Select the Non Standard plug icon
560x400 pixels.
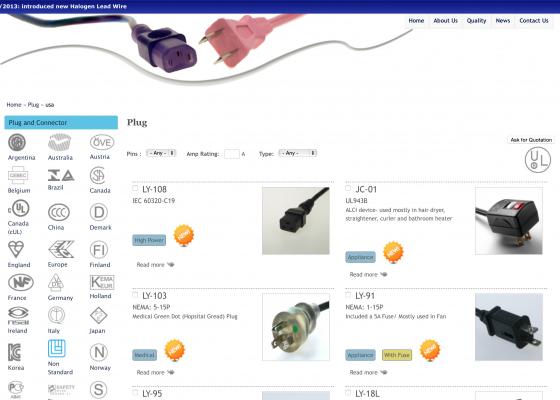pos(56,349)
